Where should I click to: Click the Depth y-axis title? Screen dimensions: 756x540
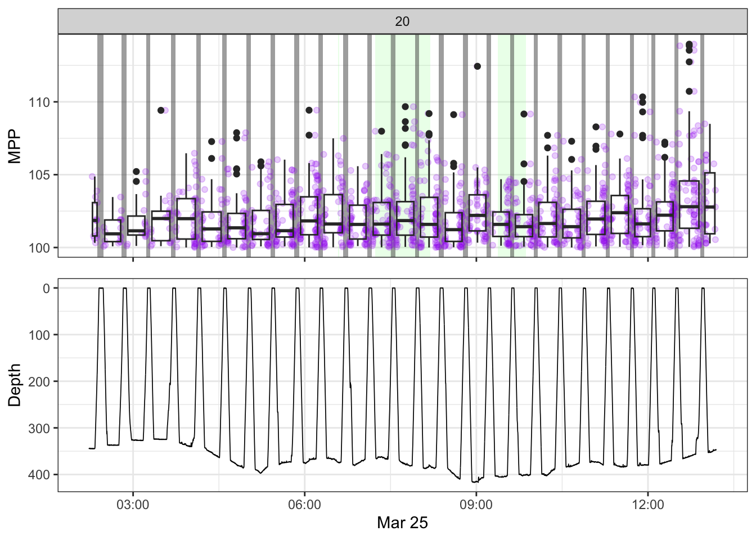[15, 385]
